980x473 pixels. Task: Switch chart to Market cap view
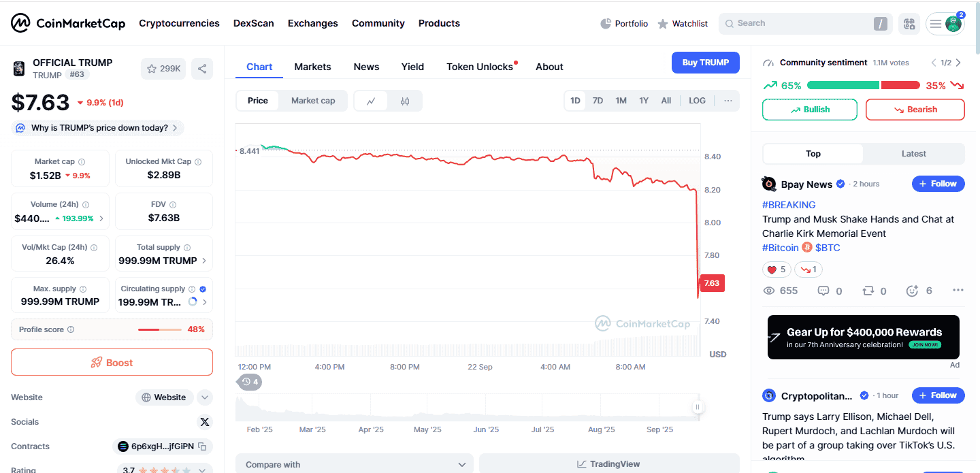pyautogui.click(x=313, y=101)
